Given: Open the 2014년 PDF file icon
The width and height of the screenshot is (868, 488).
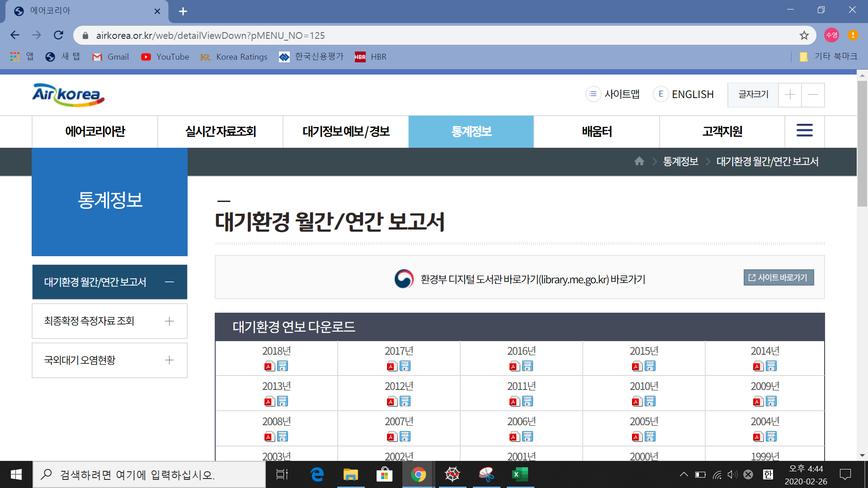Looking at the screenshot, I should point(758,366).
